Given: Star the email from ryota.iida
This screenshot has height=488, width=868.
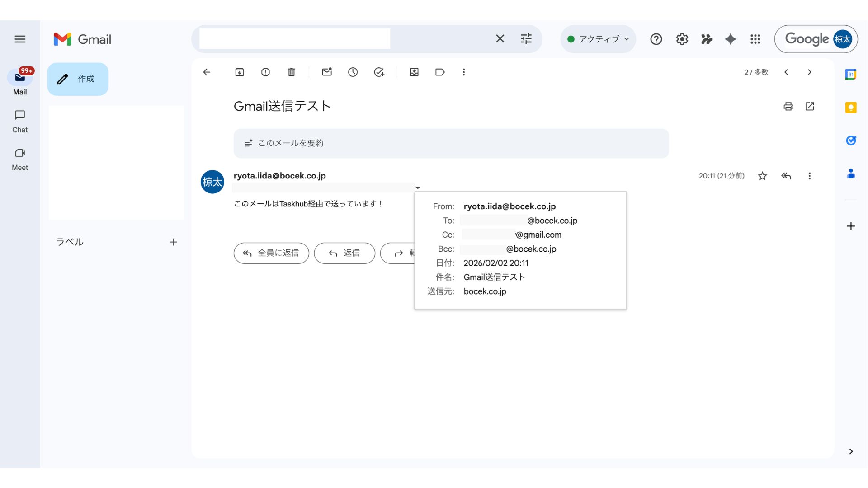Looking at the screenshot, I should 763,176.
